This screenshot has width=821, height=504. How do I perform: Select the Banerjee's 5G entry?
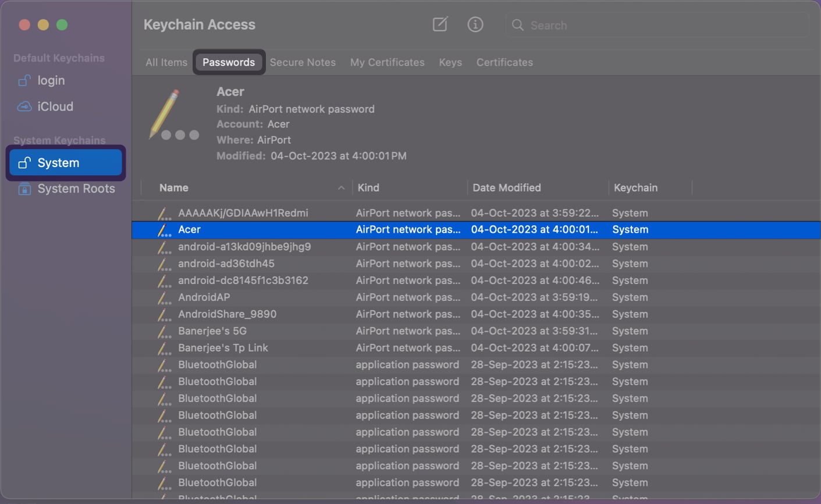pos(212,331)
